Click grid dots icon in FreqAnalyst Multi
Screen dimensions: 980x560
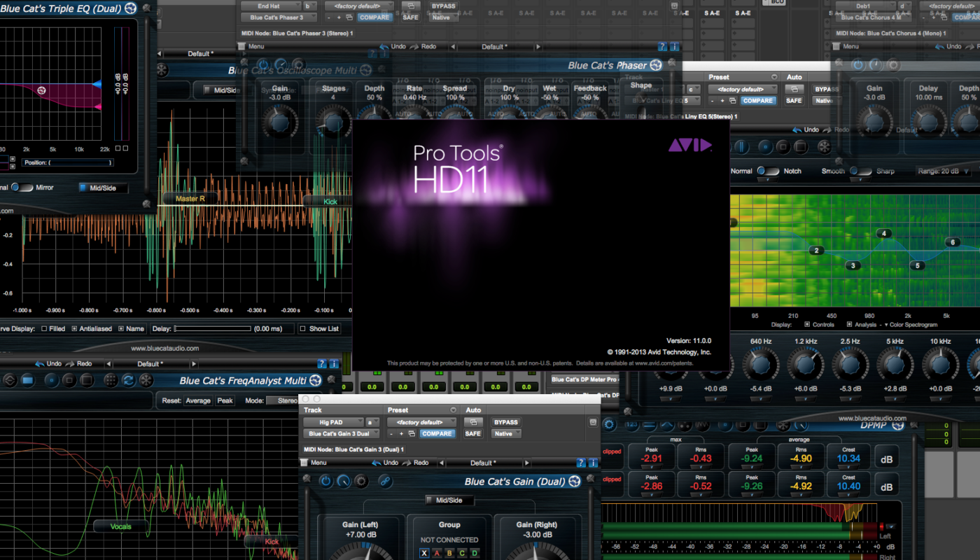(111, 381)
